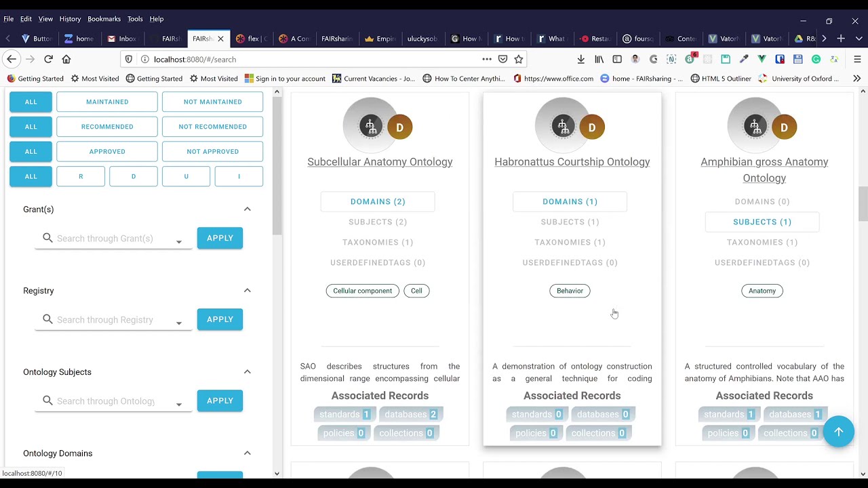Image resolution: width=868 pixels, height=488 pixels.
Task: Select NOT RECOMMENDED filter
Action: (213, 127)
